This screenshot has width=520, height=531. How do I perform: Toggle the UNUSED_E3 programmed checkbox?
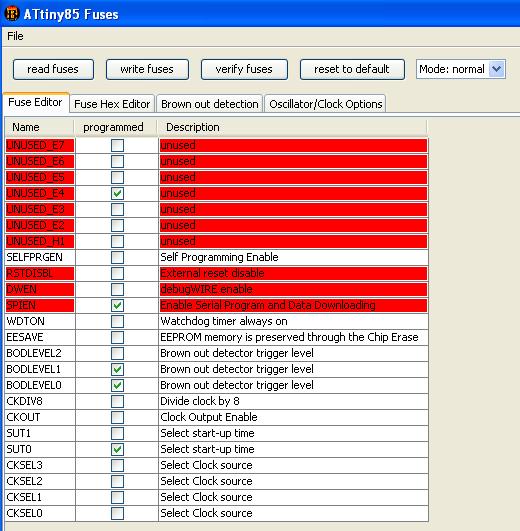tap(117, 210)
